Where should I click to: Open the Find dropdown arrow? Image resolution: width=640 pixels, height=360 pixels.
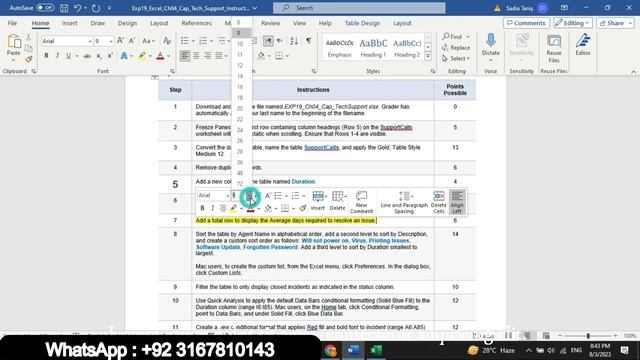click(x=468, y=37)
